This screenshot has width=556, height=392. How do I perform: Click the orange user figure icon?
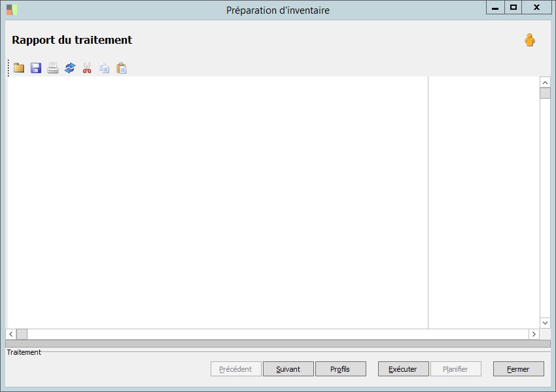(x=530, y=40)
